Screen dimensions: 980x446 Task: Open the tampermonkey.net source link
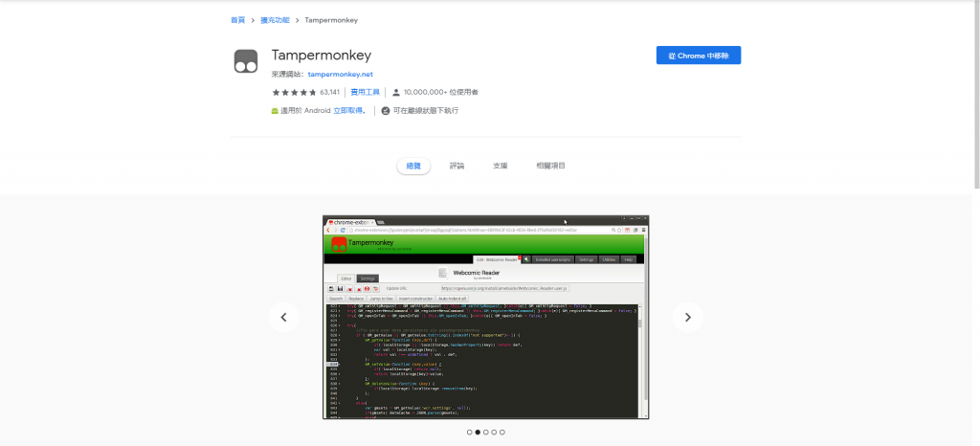(341, 75)
